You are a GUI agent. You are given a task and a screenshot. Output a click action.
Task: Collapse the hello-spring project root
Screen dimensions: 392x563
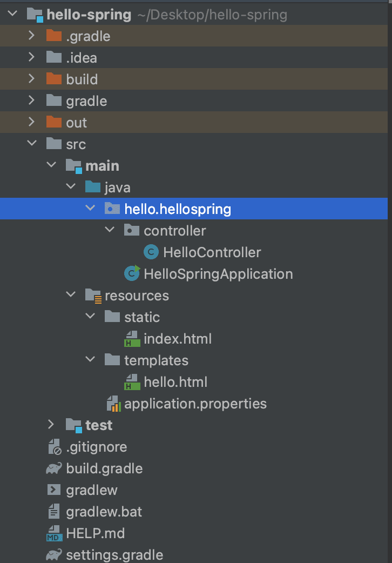click(x=11, y=14)
